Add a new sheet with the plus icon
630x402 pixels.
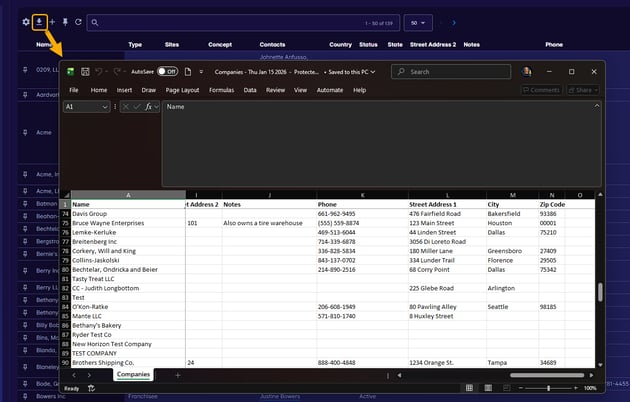(x=178, y=375)
